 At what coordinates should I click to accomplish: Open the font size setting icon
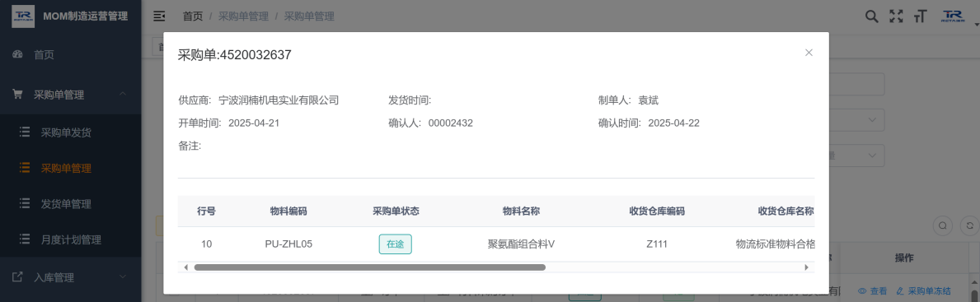coord(919,16)
